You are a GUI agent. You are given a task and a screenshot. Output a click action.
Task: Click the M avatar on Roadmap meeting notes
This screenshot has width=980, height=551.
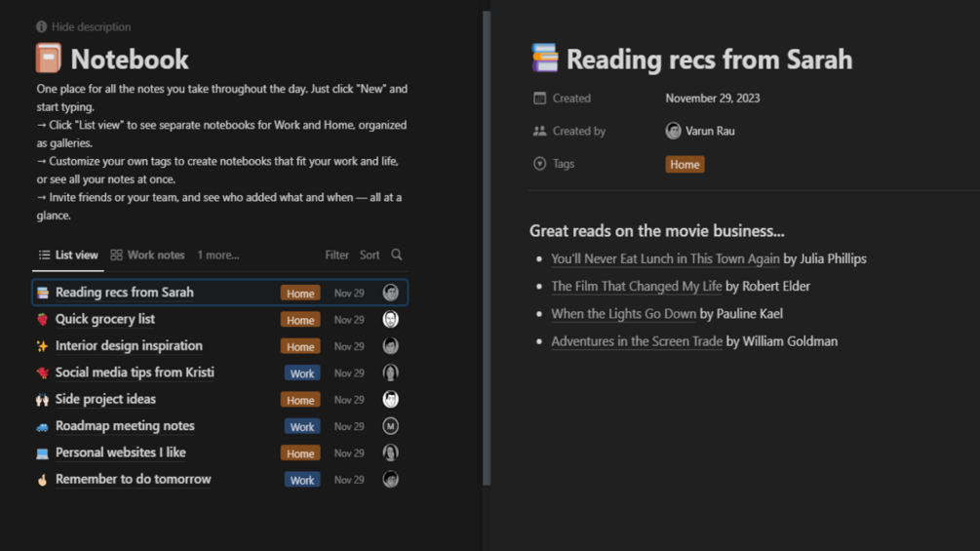391,426
